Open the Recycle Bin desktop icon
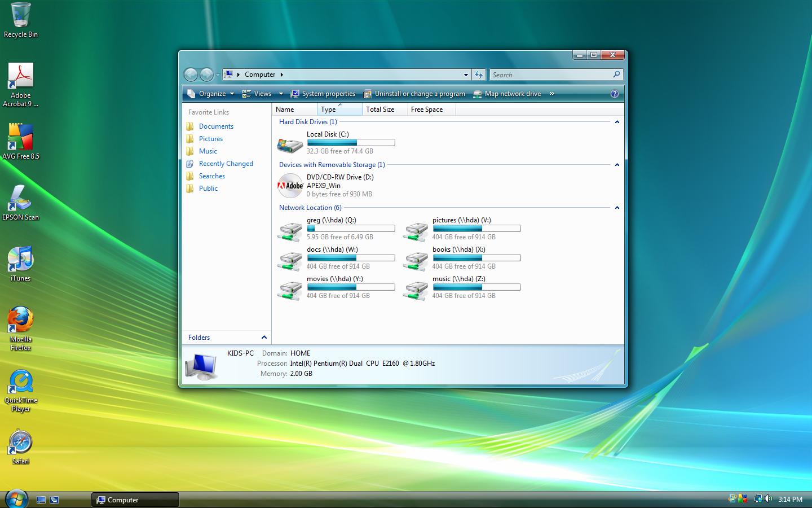This screenshot has width=812, height=508. 20,20
